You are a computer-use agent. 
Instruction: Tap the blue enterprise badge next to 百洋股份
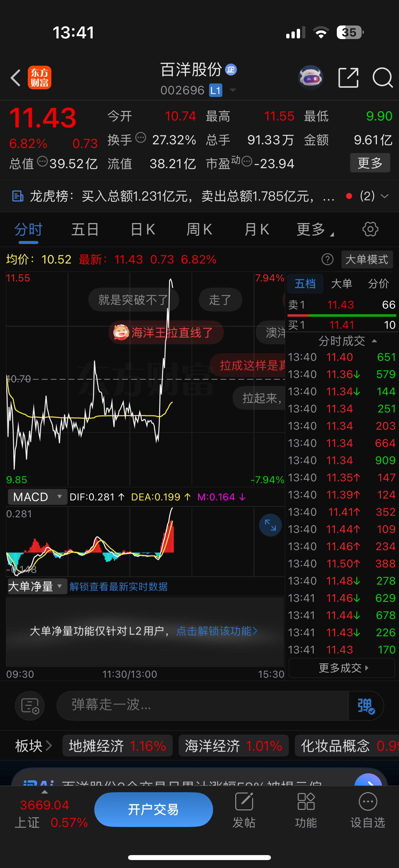tap(231, 70)
